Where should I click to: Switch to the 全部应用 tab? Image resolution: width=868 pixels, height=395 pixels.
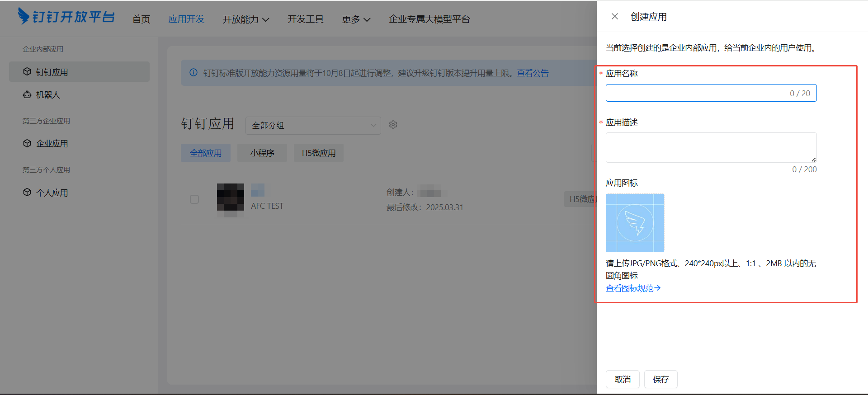pos(206,153)
